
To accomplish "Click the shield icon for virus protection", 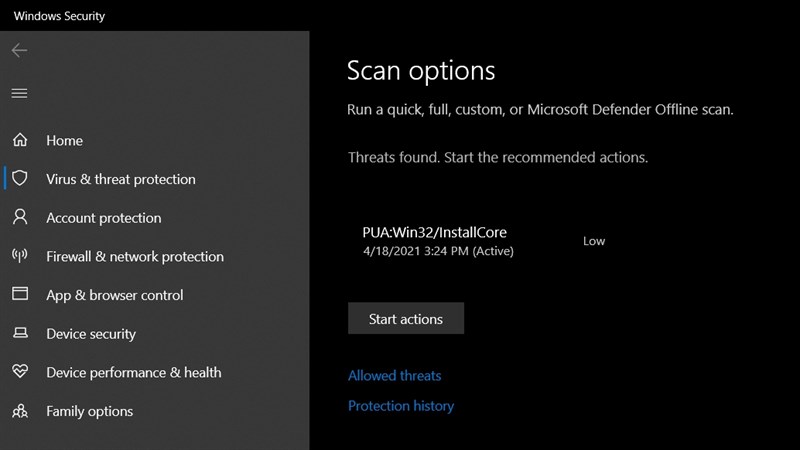I will click(x=20, y=178).
